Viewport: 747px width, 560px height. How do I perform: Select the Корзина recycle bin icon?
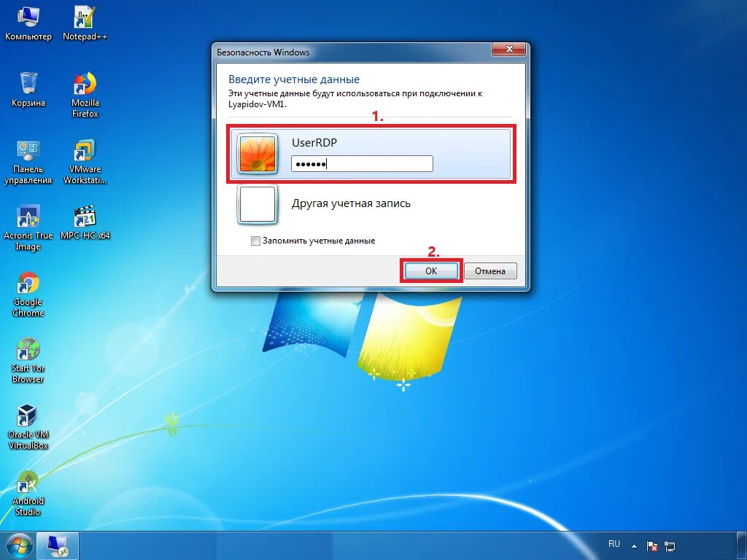pyautogui.click(x=28, y=90)
